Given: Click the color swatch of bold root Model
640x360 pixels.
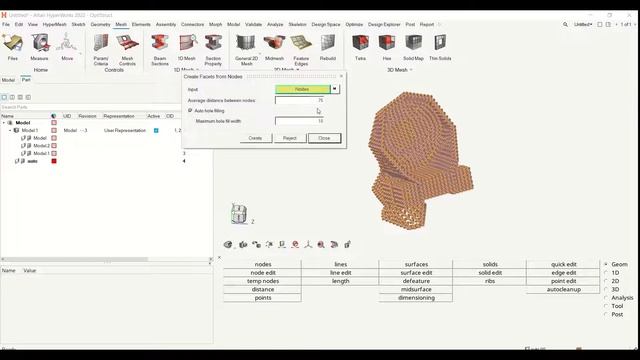Looking at the screenshot, I should (x=54, y=123).
